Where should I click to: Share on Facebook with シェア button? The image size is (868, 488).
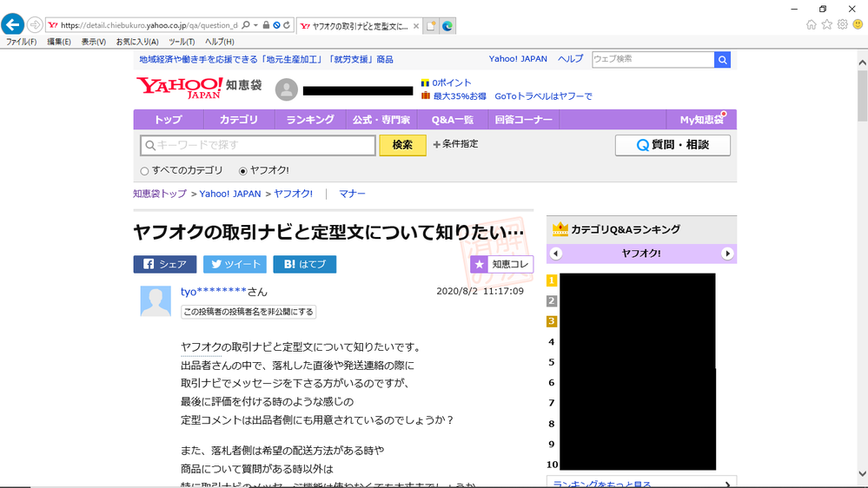pos(165,264)
